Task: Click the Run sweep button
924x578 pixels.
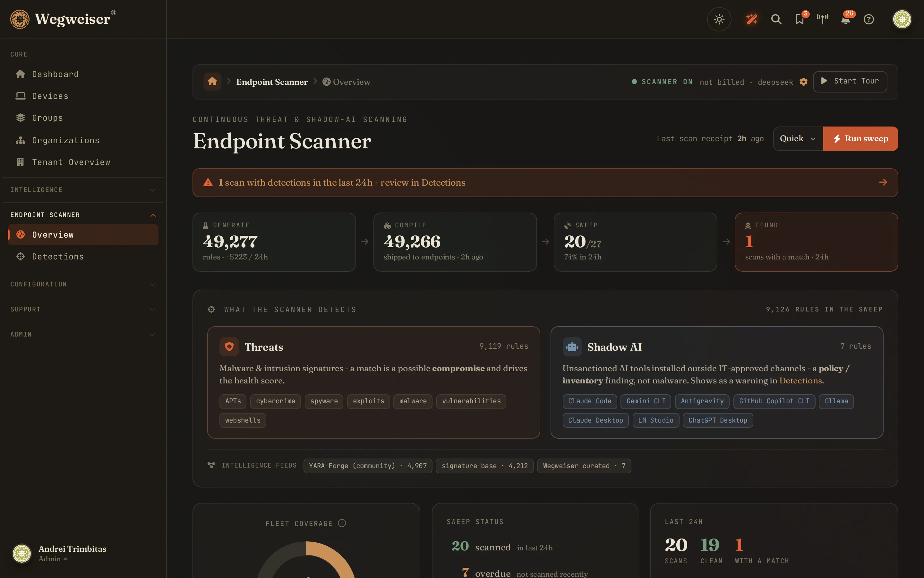Action: [860, 138]
